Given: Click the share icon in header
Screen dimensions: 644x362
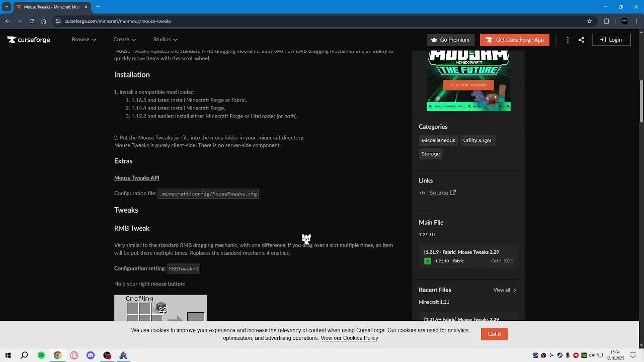Looking at the screenshot, I should (x=581, y=40).
